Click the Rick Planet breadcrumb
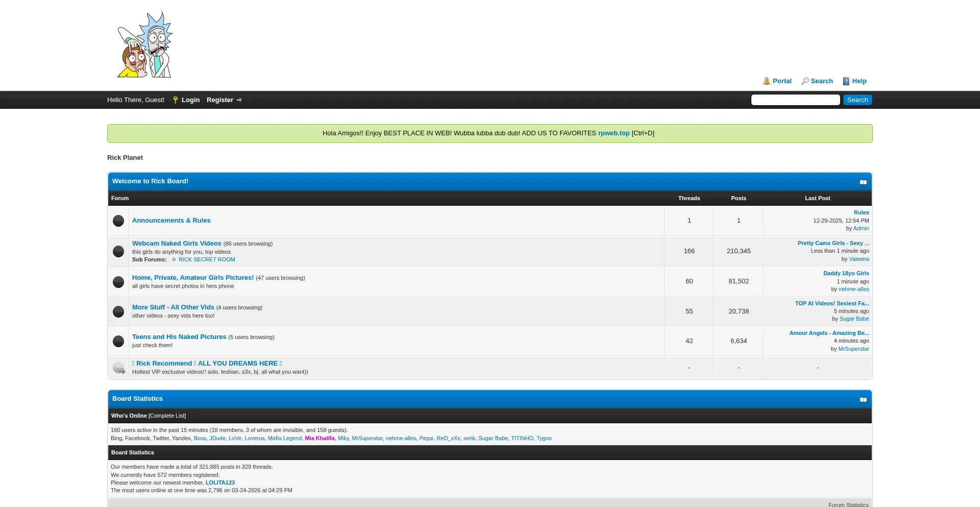The image size is (980, 507). pyautogui.click(x=125, y=158)
